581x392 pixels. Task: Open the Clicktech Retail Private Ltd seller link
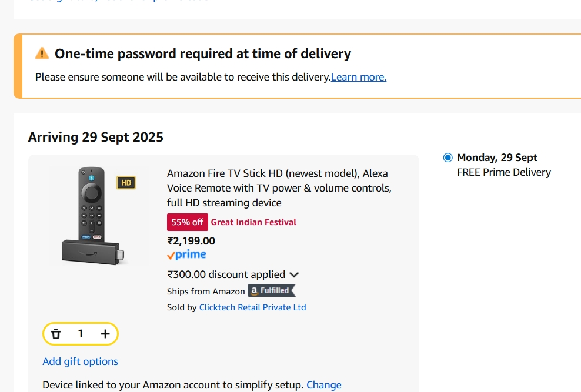(x=252, y=307)
